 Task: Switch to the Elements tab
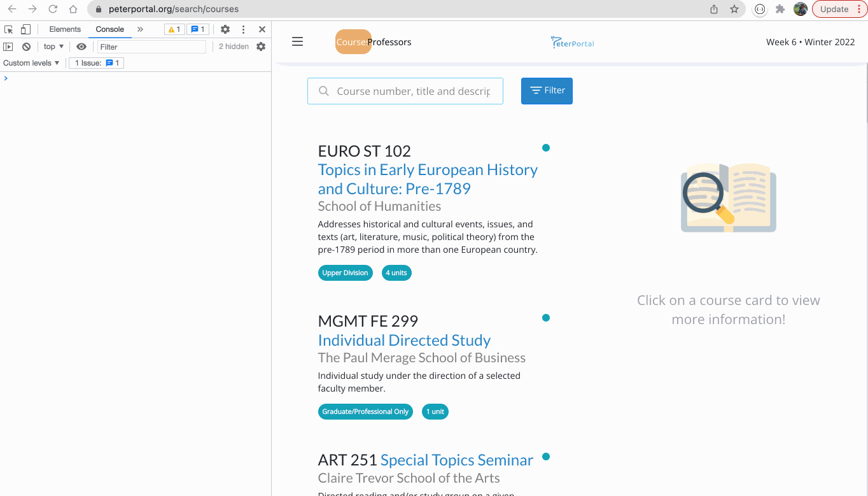(65, 29)
